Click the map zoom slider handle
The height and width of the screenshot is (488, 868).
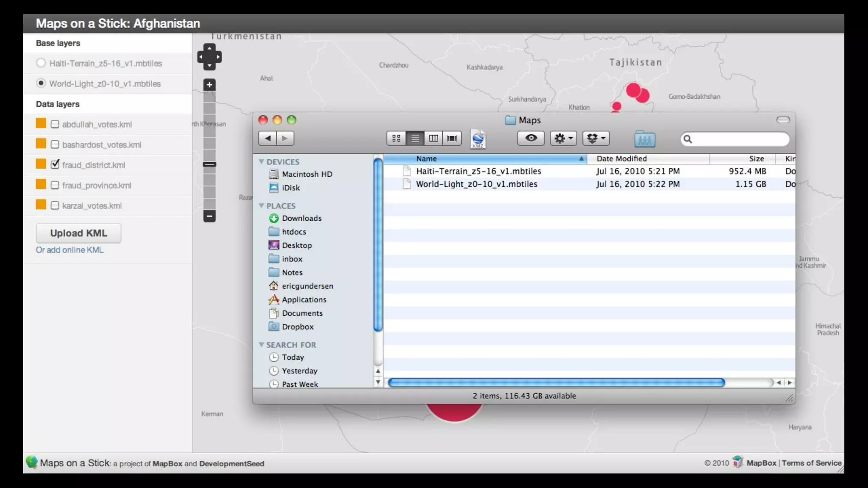pos(209,164)
